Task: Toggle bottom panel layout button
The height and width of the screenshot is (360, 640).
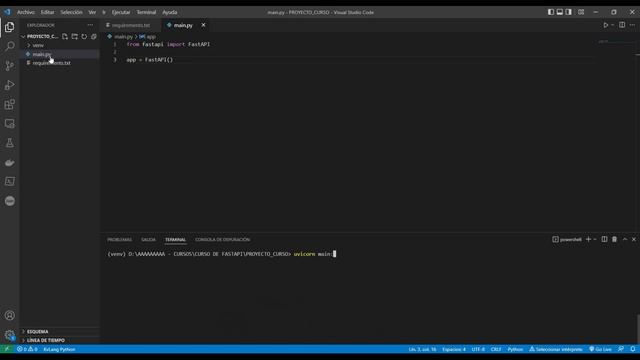Action: 560,12
